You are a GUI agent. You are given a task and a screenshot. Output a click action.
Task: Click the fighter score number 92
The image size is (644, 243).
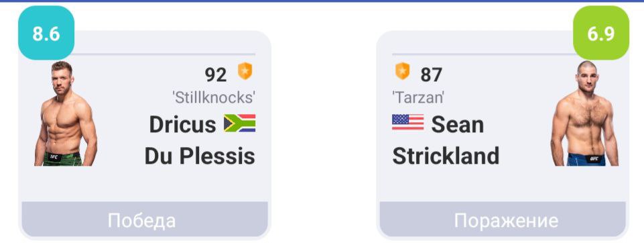coord(216,75)
